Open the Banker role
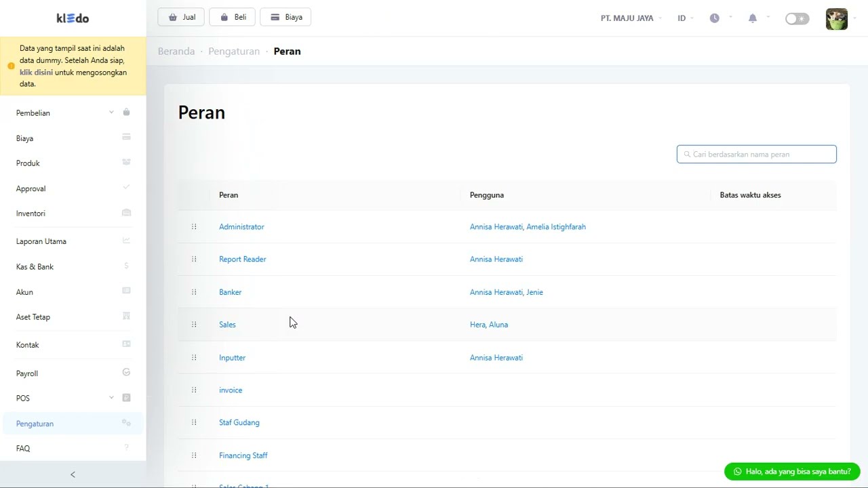This screenshot has height=488, width=868. click(230, 292)
